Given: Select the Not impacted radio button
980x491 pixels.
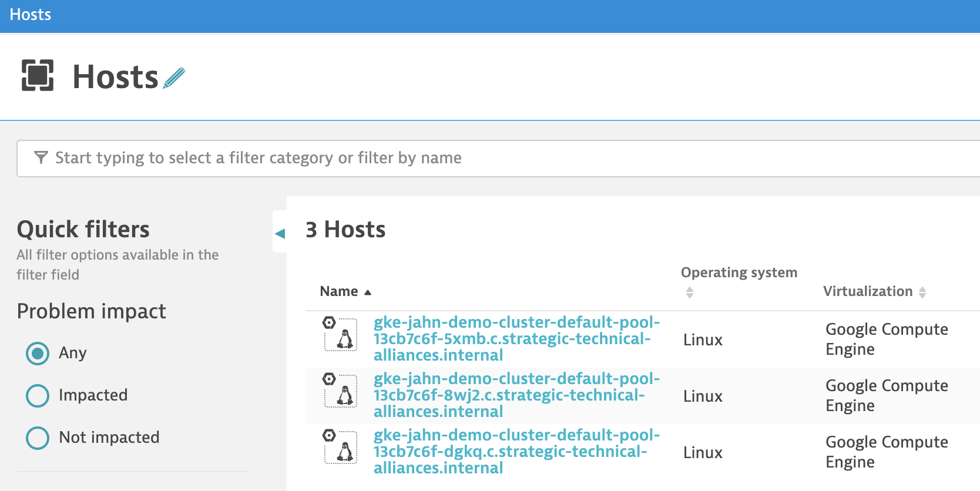Looking at the screenshot, I should (x=38, y=438).
